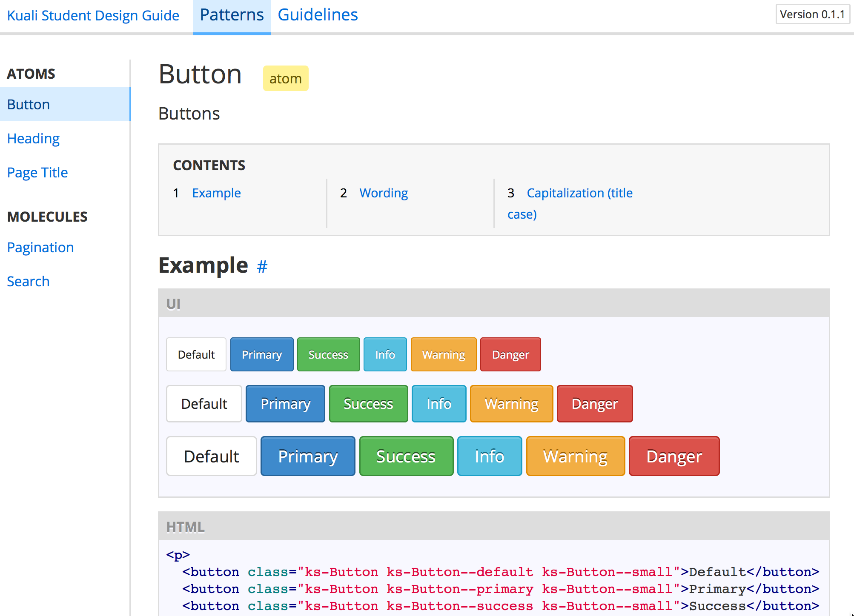Select the Success large button
This screenshot has width=854, height=616.
404,456
